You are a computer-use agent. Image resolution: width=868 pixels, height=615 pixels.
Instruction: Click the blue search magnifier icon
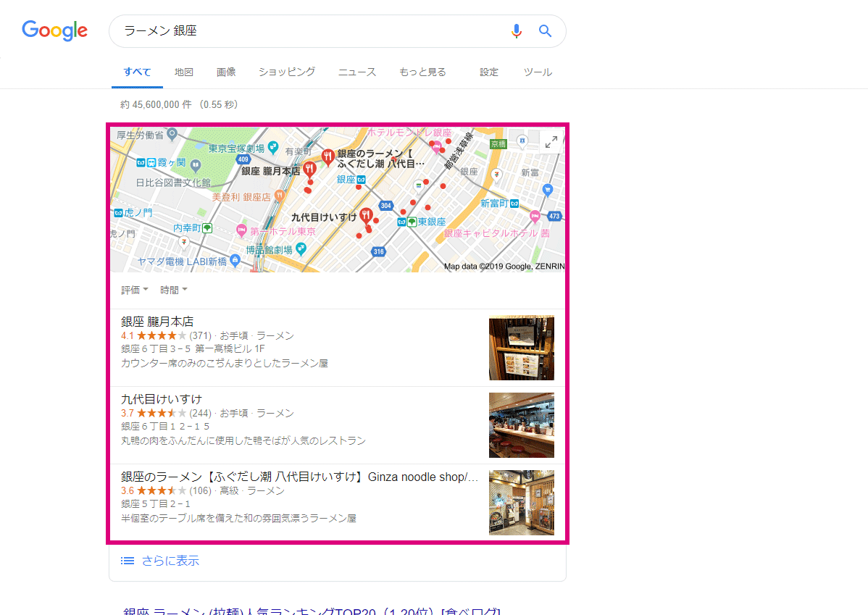[x=546, y=31]
